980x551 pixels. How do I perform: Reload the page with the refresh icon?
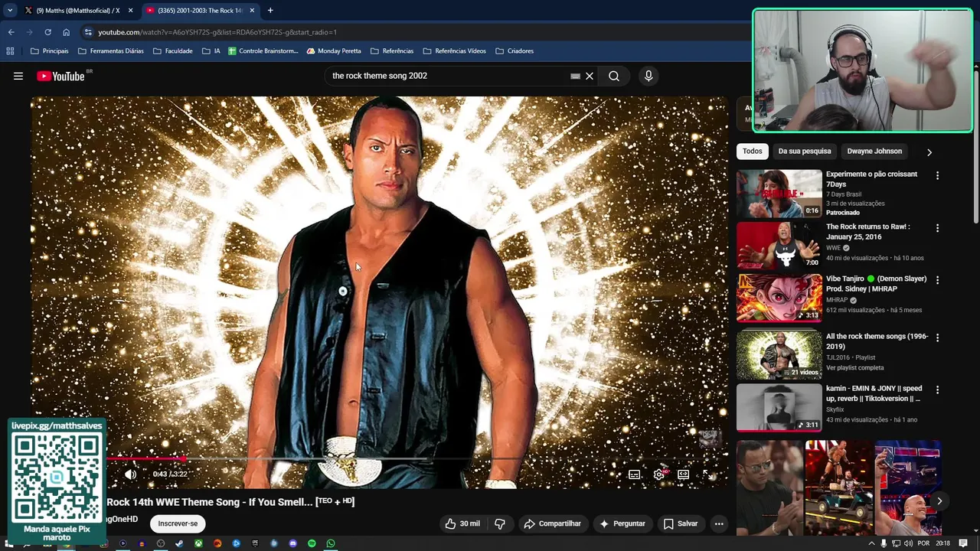[47, 32]
